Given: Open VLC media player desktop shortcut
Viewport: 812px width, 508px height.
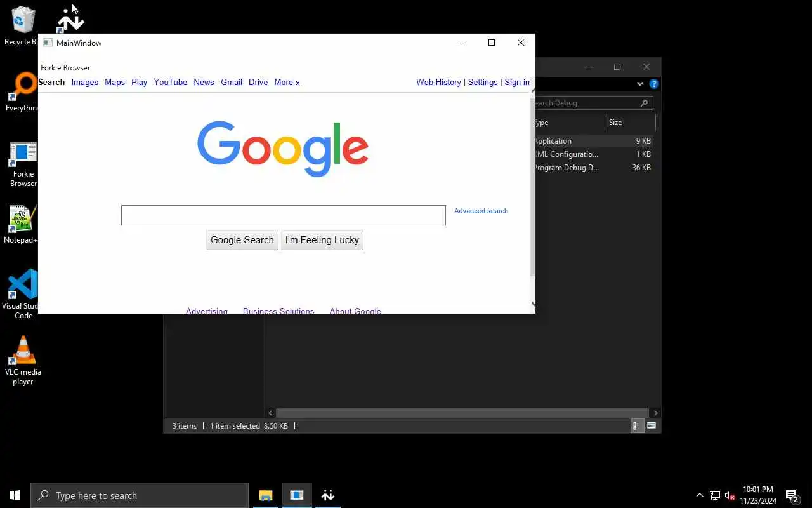Looking at the screenshot, I should [x=23, y=360].
